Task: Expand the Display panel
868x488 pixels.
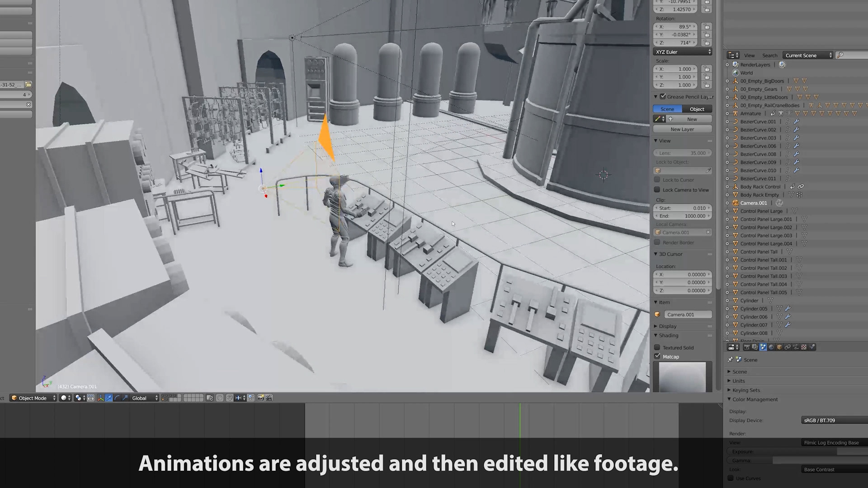Action: [667, 326]
